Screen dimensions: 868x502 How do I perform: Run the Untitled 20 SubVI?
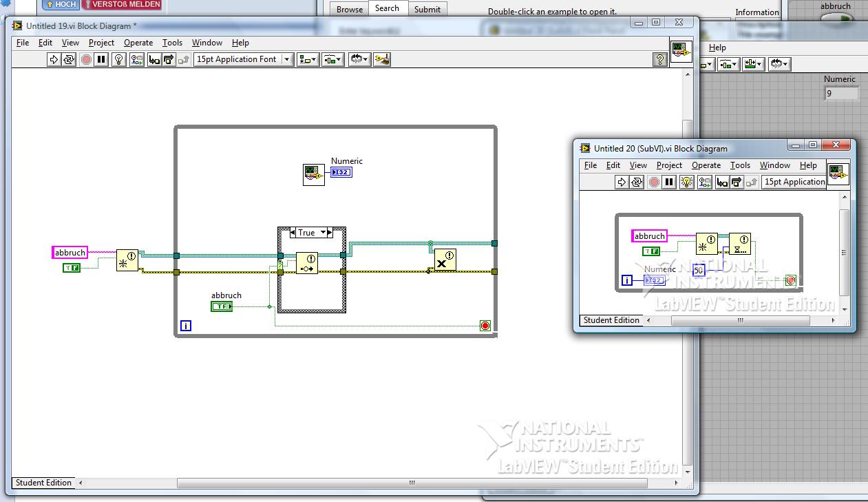622,182
